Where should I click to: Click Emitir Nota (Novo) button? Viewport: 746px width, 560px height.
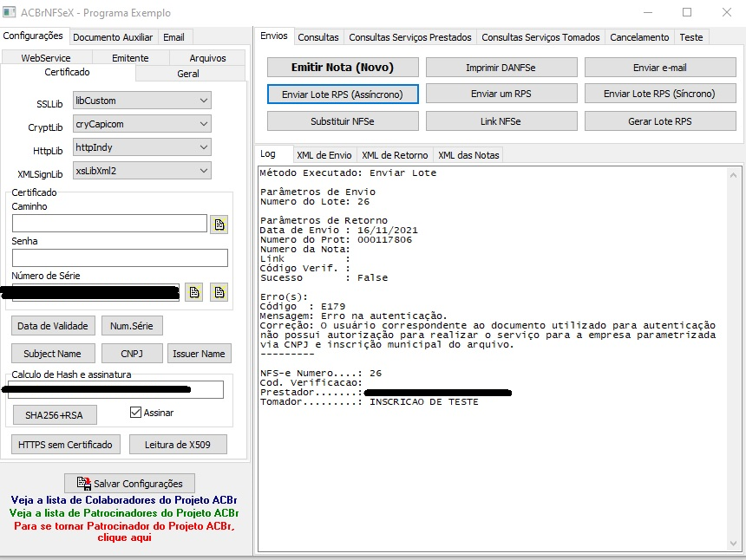[343, 67]
